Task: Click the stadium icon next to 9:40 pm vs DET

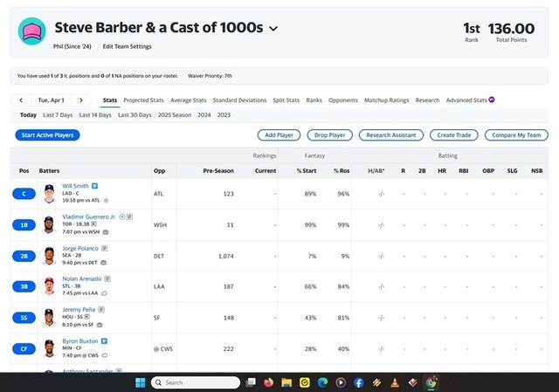Action: 103,263
